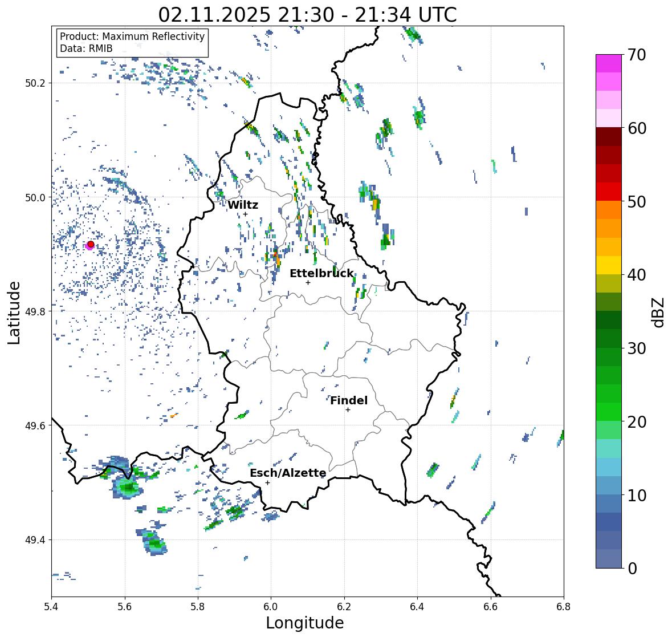The height and width of the screenshot is (637, 672).
Task: Click the cross marker under Findel
Action: point(348,410)
